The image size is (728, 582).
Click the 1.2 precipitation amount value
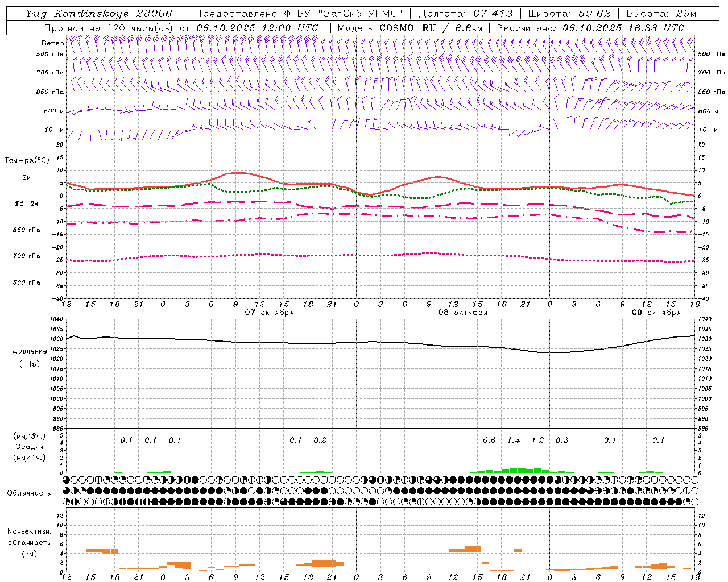coord(537,440)
